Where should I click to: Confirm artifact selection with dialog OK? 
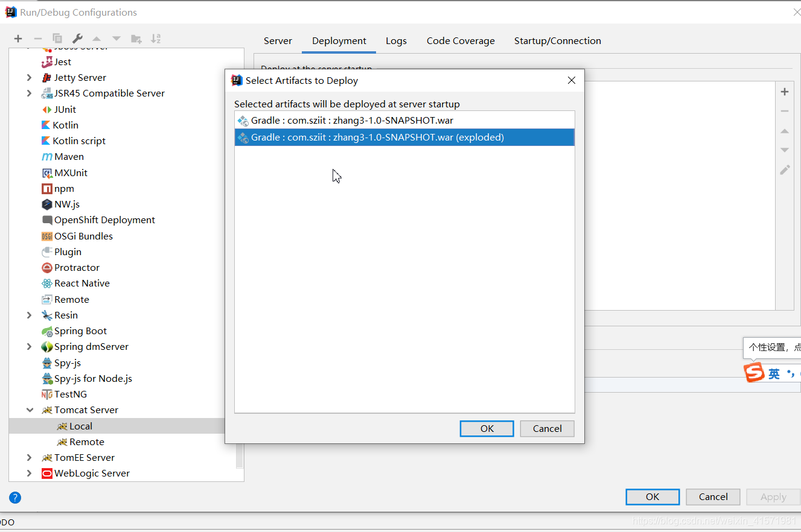(487, 428)
